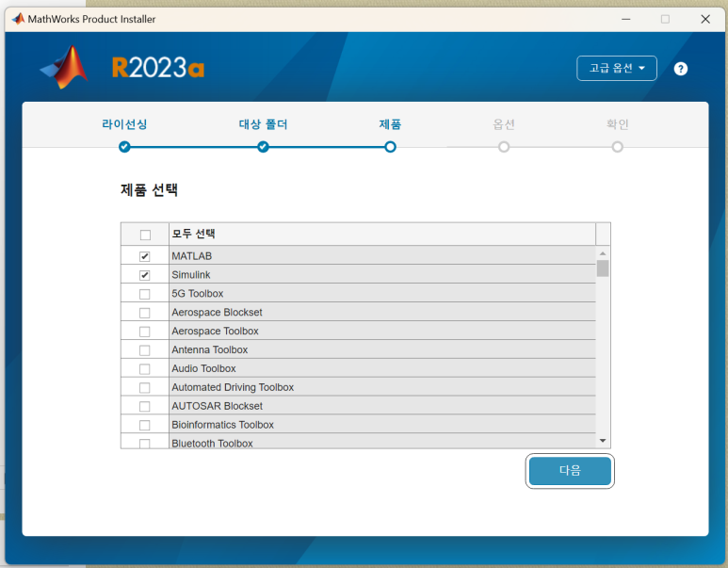Select the MATLAB product row text
Image resolution: width=728 pixels, height=568 pixels.
tap(192, 256)
